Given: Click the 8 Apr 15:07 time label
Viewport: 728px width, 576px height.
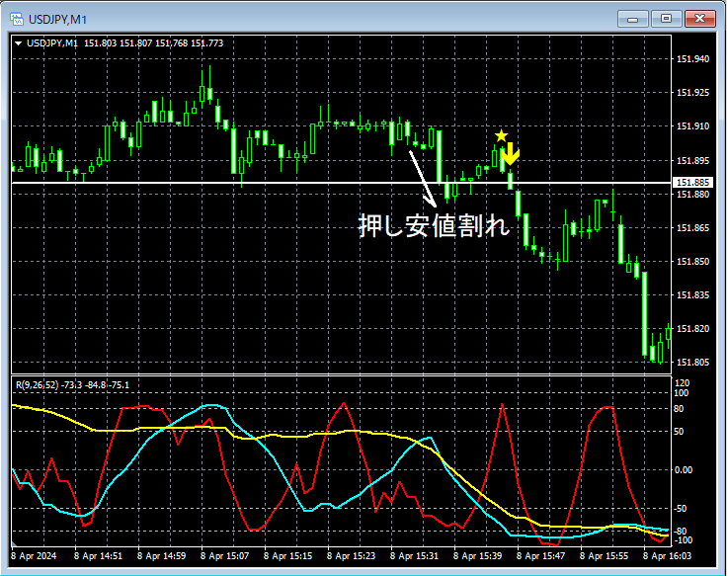Looking at the screenshot, I should (224, 556).
